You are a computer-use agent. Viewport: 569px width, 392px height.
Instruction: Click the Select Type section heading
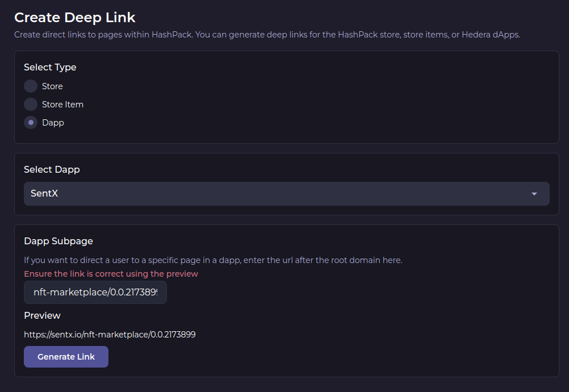[x=50, y=67]
